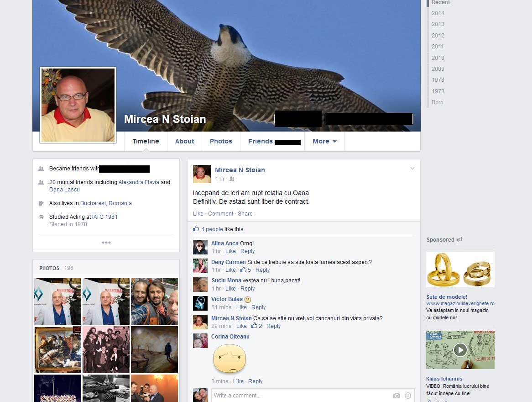This screenshot has width=532, height=402.
Task: Like Corina Olteanu's sticker comment
Action: click(238, 381)
